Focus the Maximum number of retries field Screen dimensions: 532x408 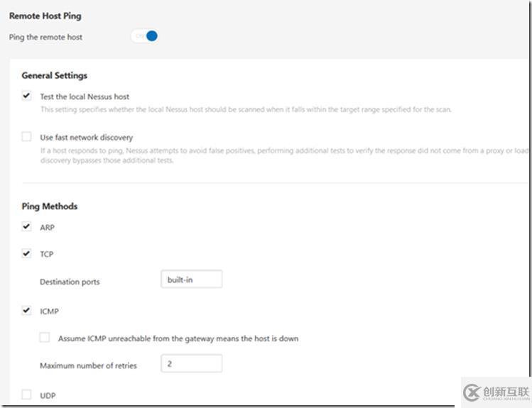coord(191,364)
